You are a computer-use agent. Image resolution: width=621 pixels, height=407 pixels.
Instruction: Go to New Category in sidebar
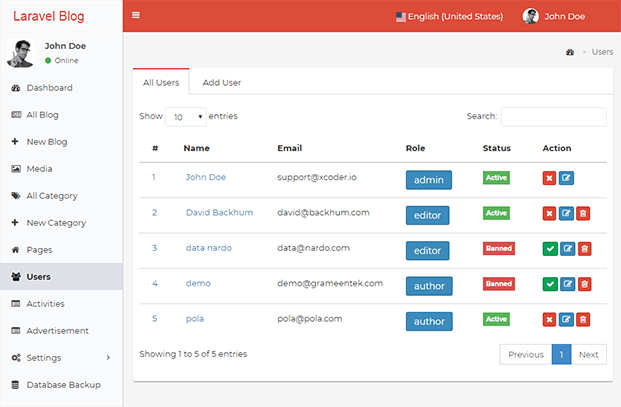pos(61,223)
